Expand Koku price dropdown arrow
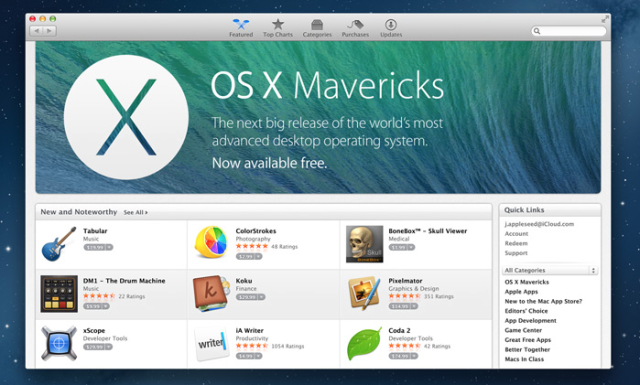This screenshot has height=385, width=640. pos(262,297)
